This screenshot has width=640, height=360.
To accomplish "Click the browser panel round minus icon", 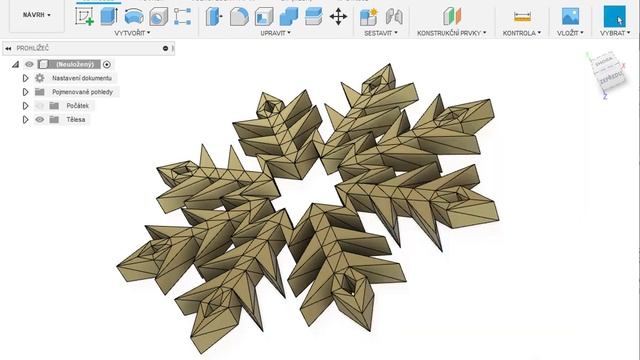I will (165, 48).
